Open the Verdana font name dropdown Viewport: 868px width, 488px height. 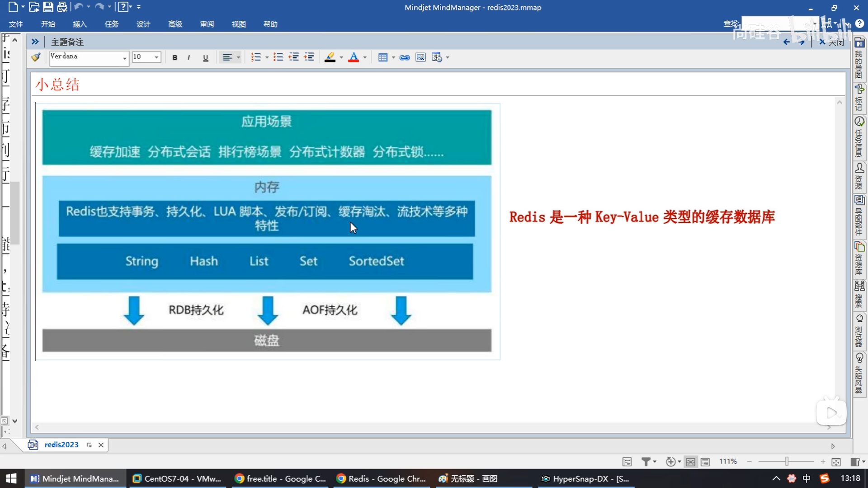[x=124, y=58]
